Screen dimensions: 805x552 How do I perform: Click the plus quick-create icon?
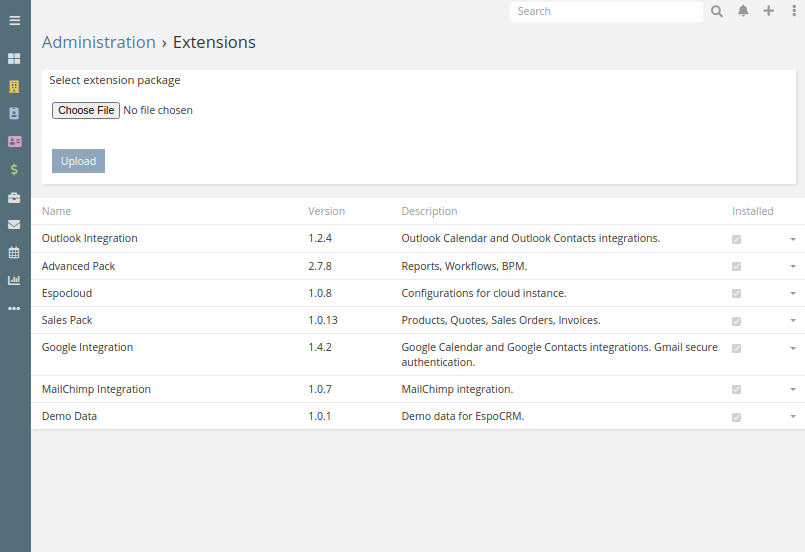(x=769, y=11)
